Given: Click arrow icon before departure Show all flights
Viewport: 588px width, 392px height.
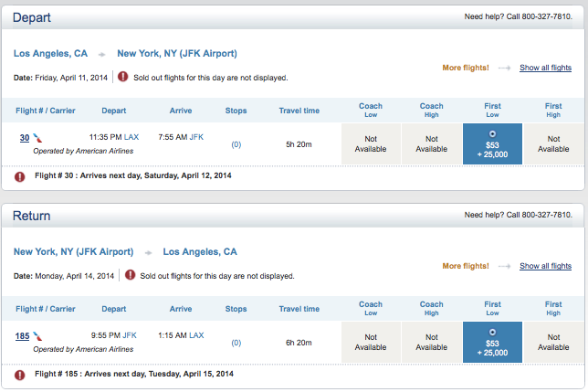Looking at the screenshot, I should point(502,69).
